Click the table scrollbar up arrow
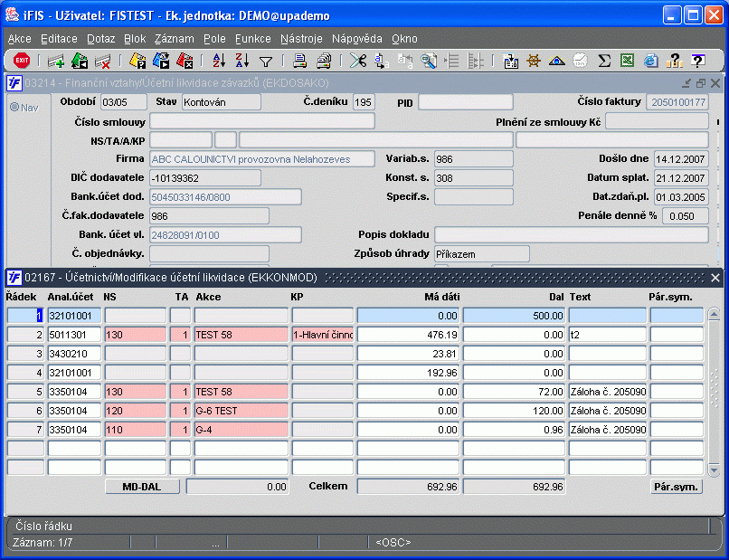The height and width of the screenshot is (560, 729). 715,315
